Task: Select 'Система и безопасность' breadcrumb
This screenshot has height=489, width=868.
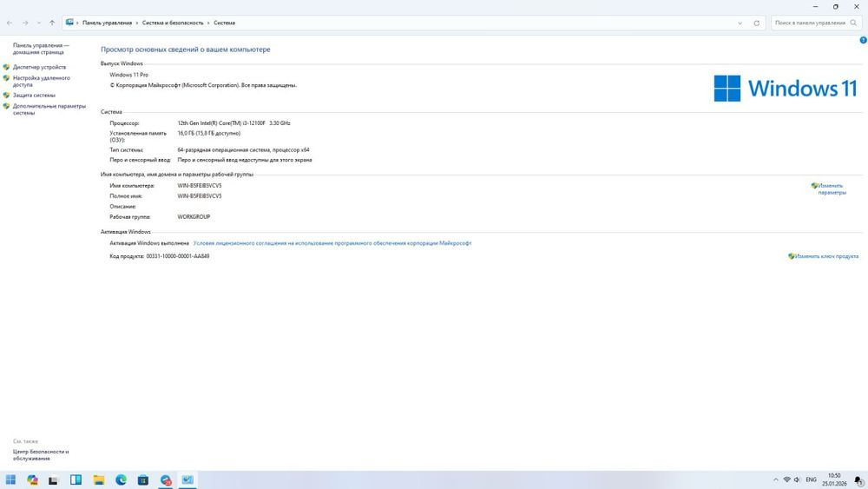Action: [173, 23]
